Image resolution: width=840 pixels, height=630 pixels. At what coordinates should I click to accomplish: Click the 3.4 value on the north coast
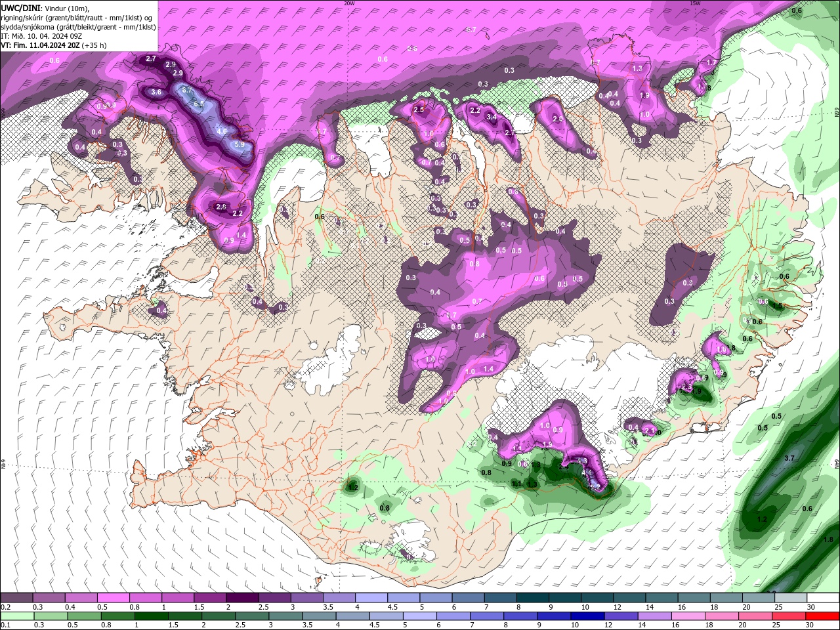492,117
